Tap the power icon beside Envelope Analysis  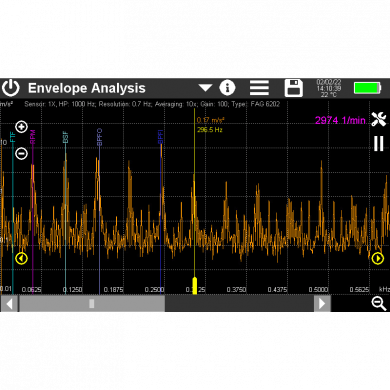tap(11, 88)
